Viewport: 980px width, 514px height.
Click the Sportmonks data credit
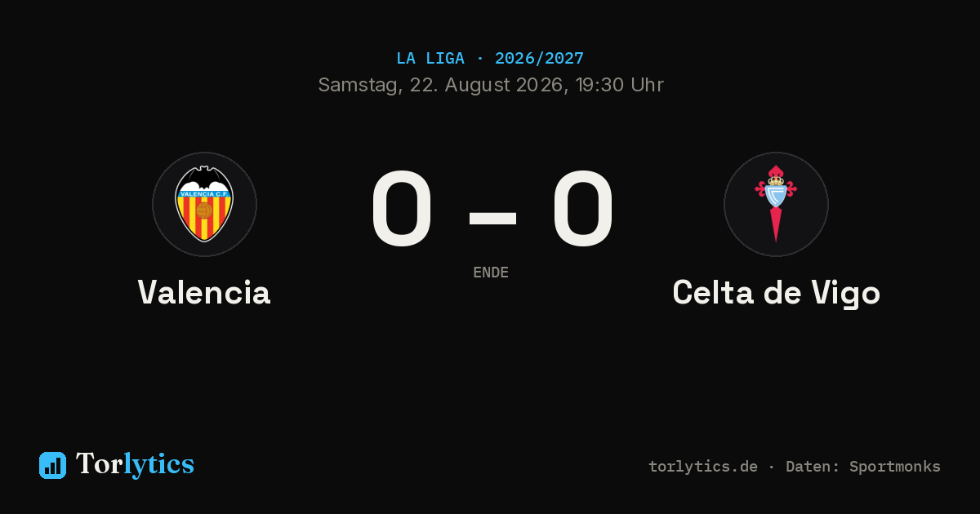[x=895, y=467]
